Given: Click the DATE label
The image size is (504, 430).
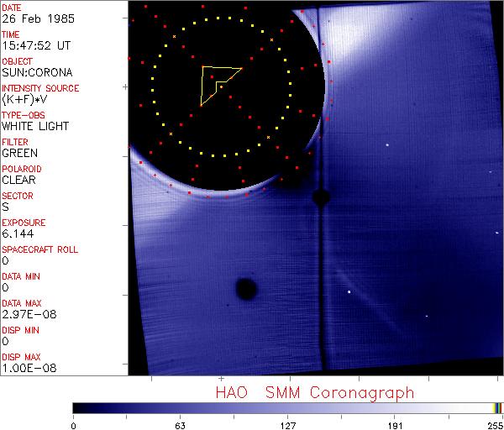Looking at the screenshot, I should coord(11,8).
